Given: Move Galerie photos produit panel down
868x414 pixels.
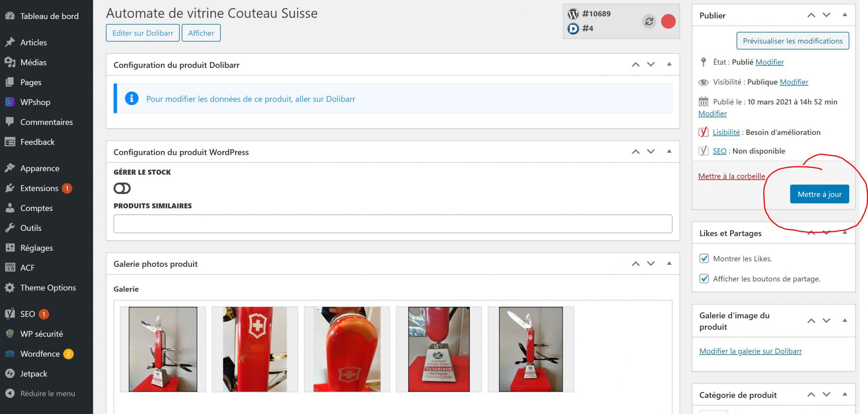Looking at the screenshot, I should (651, 263).
